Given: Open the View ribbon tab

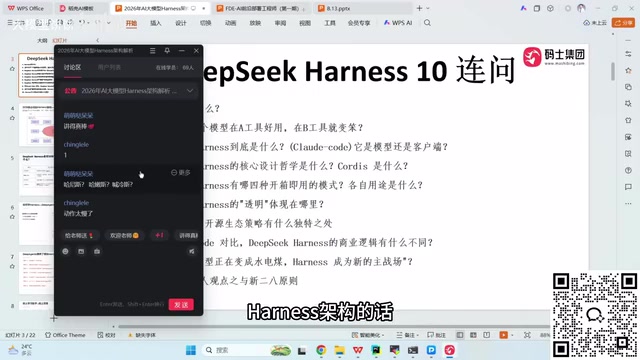Looking at the screenshot, I should [305, 23].
